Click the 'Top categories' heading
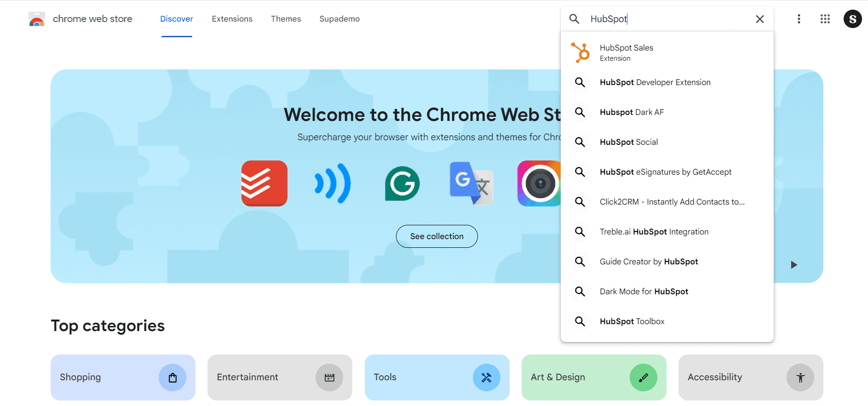The width and height of the screenshot is (868, 406). [108, 326]
